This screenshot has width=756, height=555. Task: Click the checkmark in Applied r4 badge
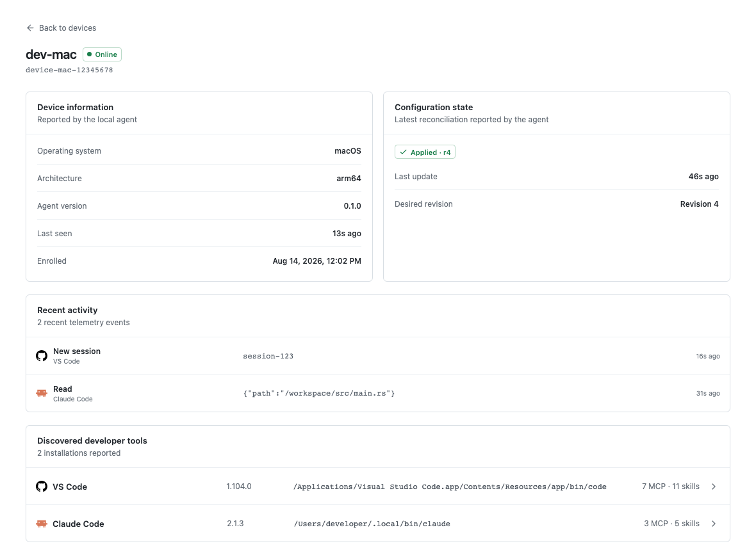click(x=403, y=152)
